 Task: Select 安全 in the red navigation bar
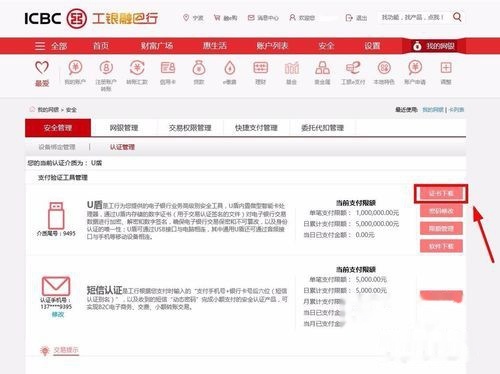(x=326, y=46)
